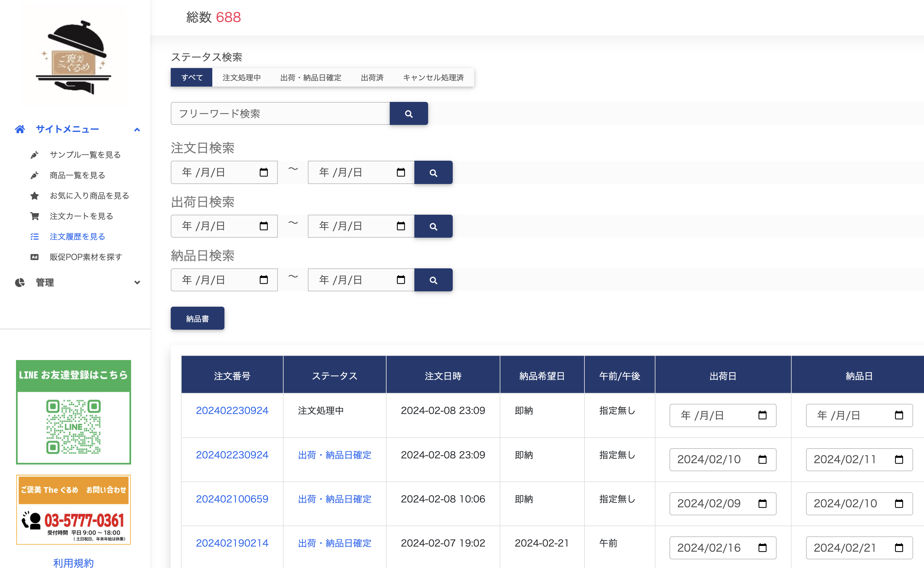Open 利用規約 link in sidebar
Image resolution: width=924 pixels, height=568 pixels.
point(73,562)
